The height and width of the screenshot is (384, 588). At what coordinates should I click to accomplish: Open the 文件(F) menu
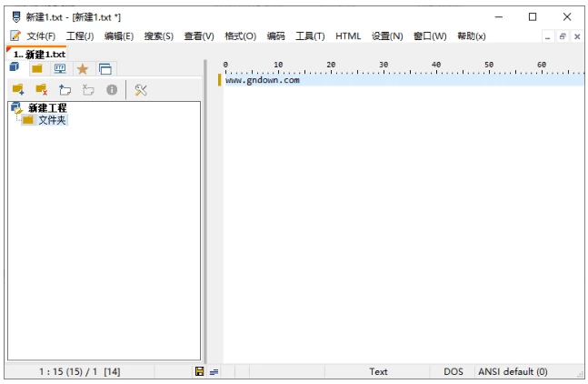pos(40,36)
